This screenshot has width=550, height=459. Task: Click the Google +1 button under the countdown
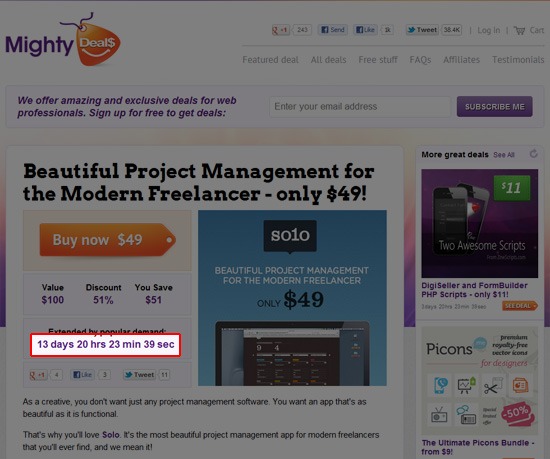(x=38, y=375)
